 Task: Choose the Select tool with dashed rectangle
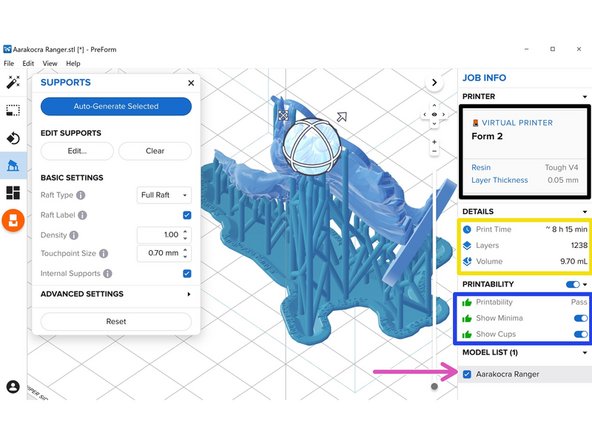[13, 110]
